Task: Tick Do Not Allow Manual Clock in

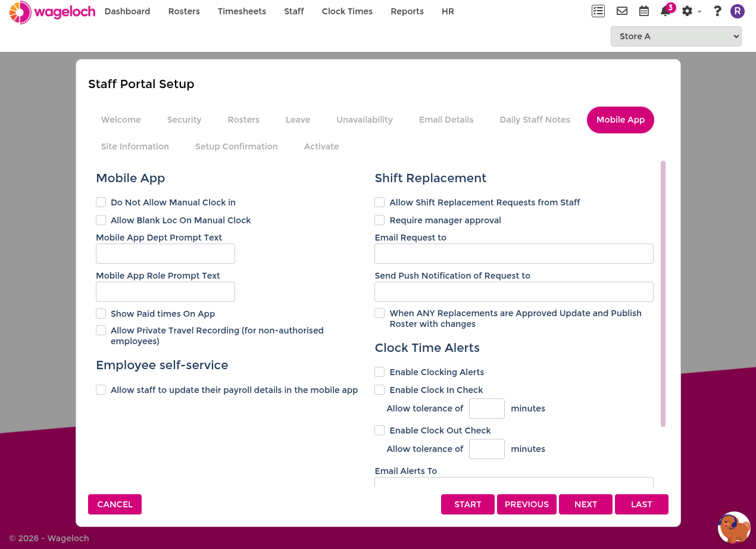Action: 101,202
